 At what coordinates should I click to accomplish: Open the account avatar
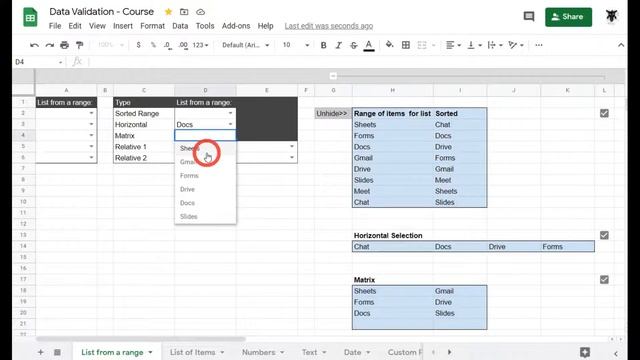pos(611,16)
